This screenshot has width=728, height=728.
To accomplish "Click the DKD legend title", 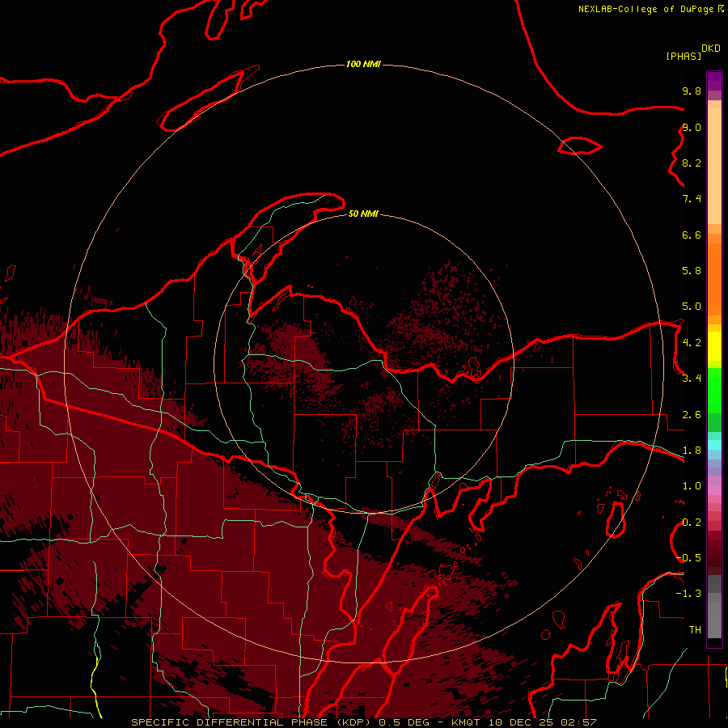I will tap(711, 49).
